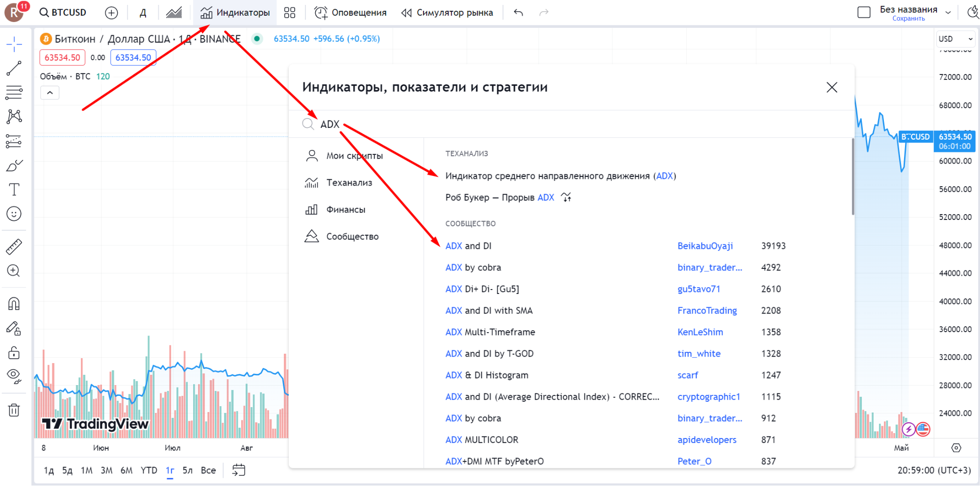This screenshot has width=980, height=486.
Task: Open the emoji drawing tool
Action: pyautogui.click(x=15, y=214)
